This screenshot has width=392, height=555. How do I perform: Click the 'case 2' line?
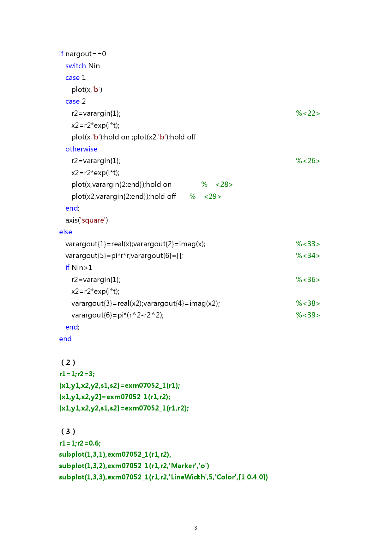(x=75, y=102)
